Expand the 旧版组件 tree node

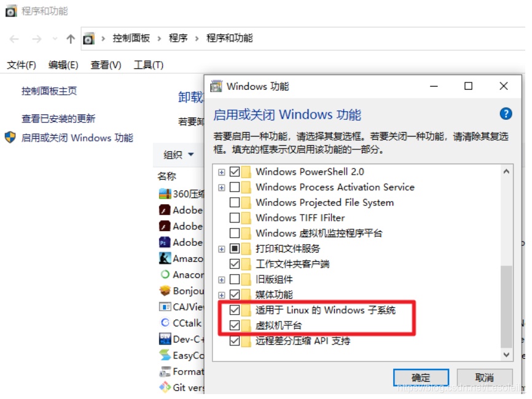pos(222,280)
